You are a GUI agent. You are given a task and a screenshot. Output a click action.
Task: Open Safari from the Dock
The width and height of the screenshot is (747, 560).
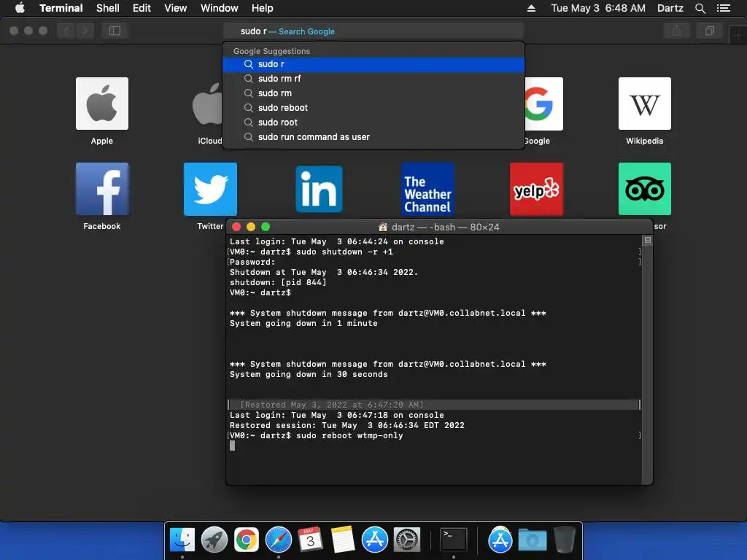(278, 540)
